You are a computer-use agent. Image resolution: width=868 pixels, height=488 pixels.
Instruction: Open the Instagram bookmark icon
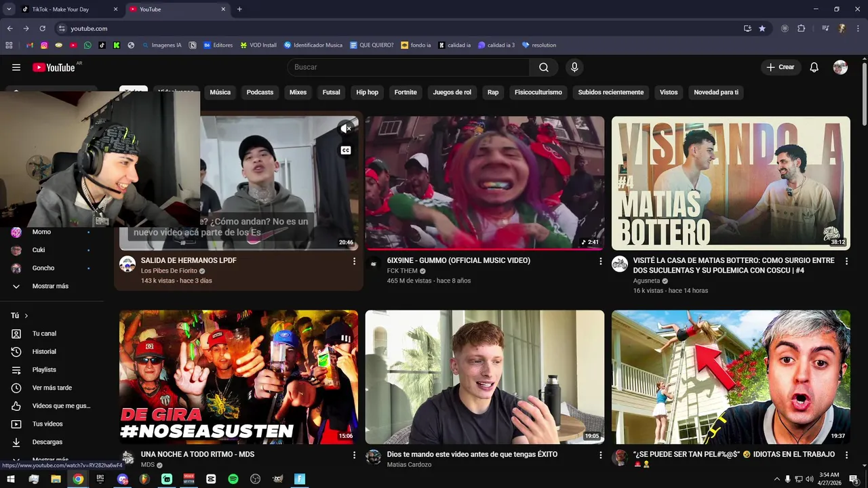pos(44,45)
